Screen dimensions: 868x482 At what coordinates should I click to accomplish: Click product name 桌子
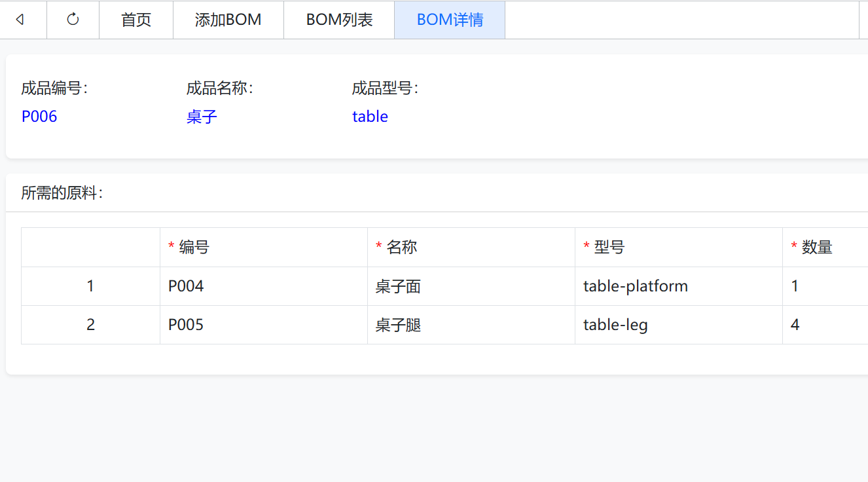tap(202, 117)
